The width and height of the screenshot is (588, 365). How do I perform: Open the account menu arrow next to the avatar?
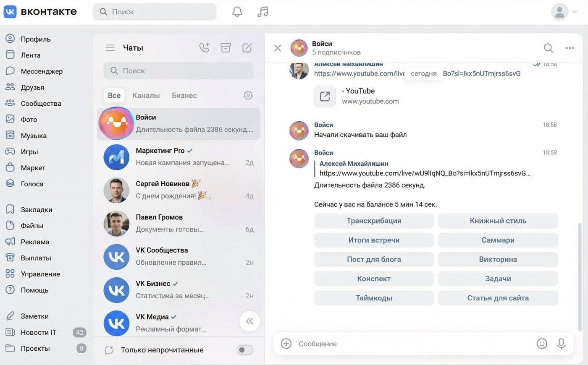click(575, 12)
